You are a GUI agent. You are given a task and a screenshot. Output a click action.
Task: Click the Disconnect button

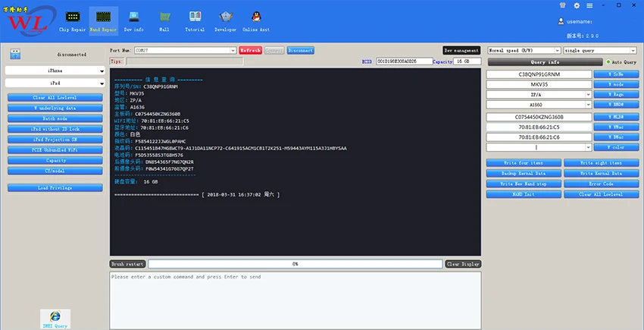[x=300, y=50]
